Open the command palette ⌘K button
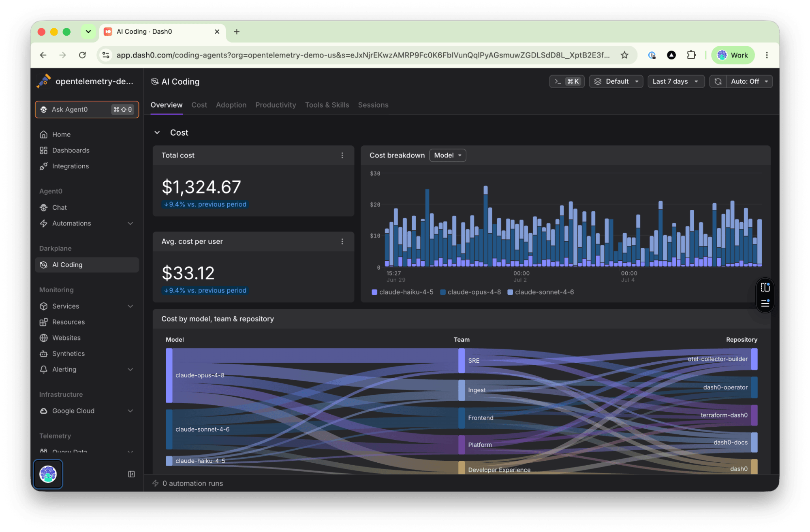810x532 pixels. click(566, 81)
